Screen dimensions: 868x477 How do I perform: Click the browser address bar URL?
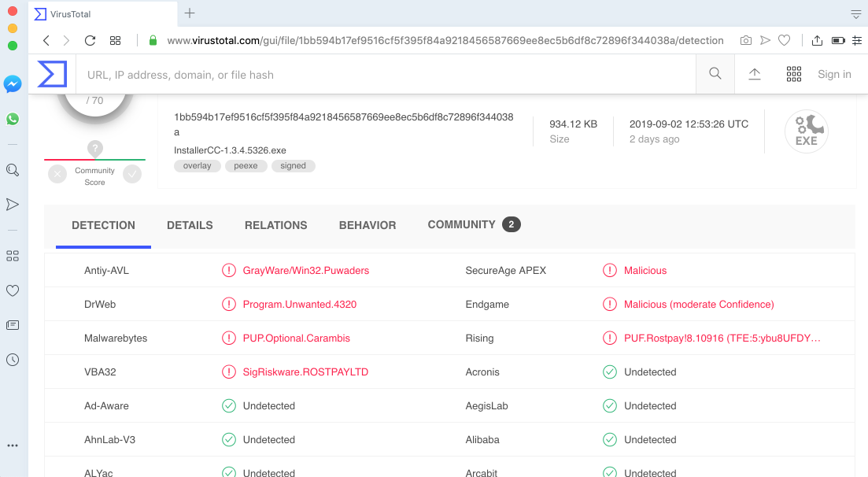coord(445,40)
